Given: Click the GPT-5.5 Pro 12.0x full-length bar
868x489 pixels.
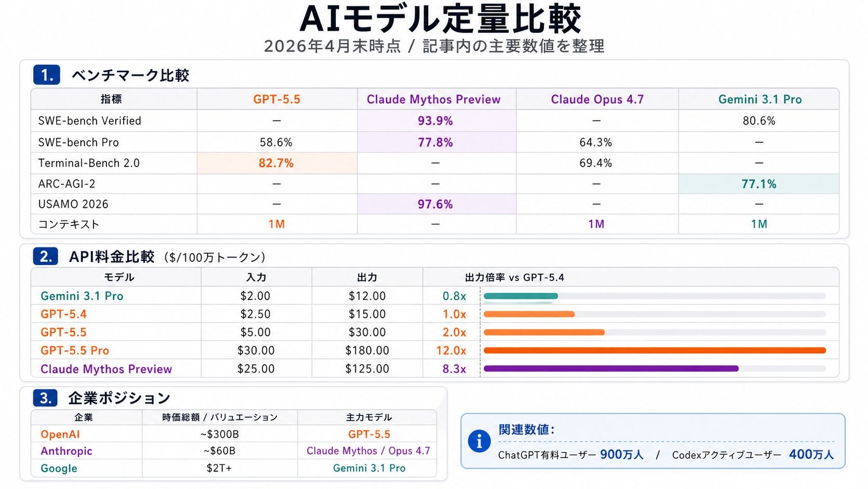Looking at the screenshot, I should click(x=655, y=350).
